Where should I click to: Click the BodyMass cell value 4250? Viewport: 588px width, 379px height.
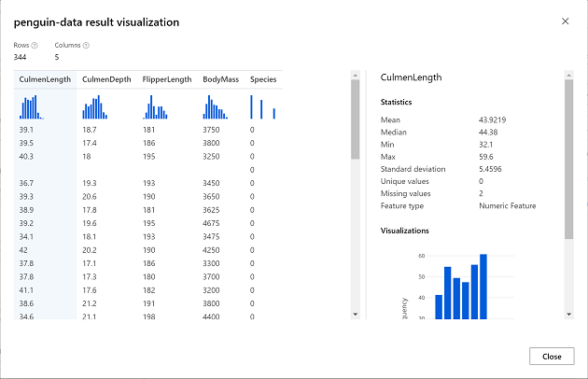tap(211, 250)
